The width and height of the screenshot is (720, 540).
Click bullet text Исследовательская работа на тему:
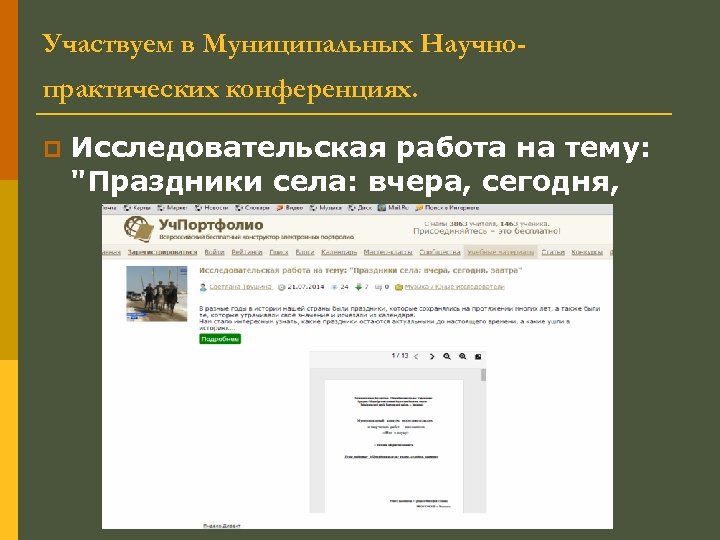click(360, 148)
